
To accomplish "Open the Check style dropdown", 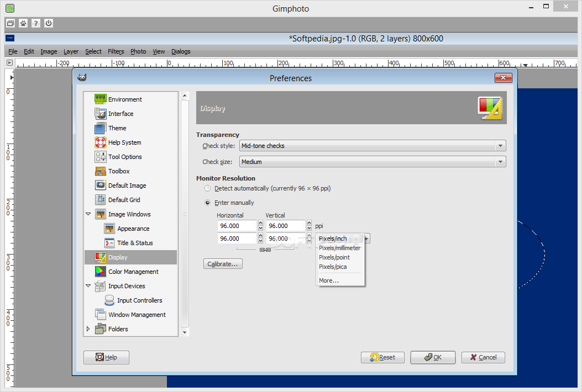I will [373, 146].
